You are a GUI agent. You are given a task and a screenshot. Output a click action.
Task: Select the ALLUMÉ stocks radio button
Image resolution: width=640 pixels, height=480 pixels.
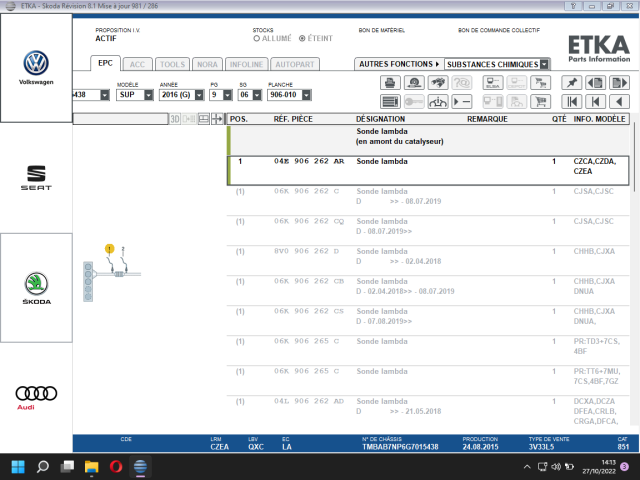tap(256, 38)
